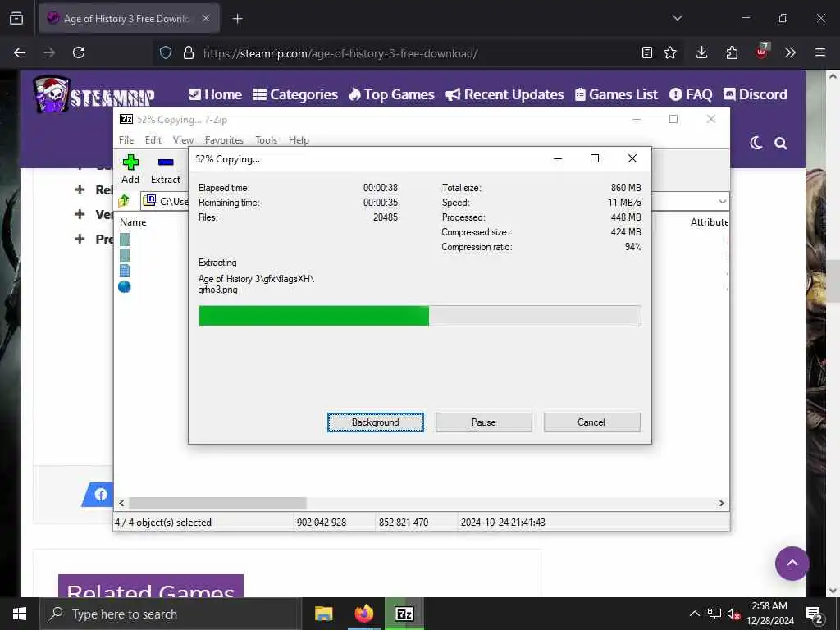Click the webpage scrollbar down arrow
This screenshot has width=840, height=630.
tap(833, 591)
